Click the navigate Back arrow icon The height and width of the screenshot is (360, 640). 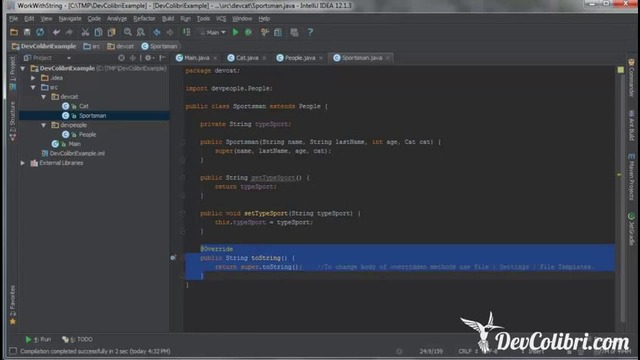click(x=157, y=32)
